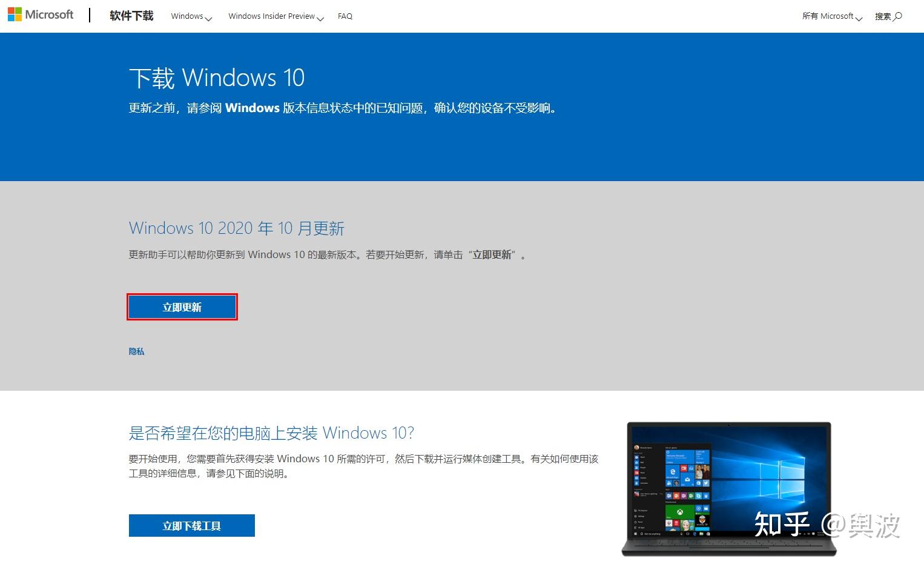Open the 隐私 link
Screen dimensions: 924x564
tap(137, 351)
